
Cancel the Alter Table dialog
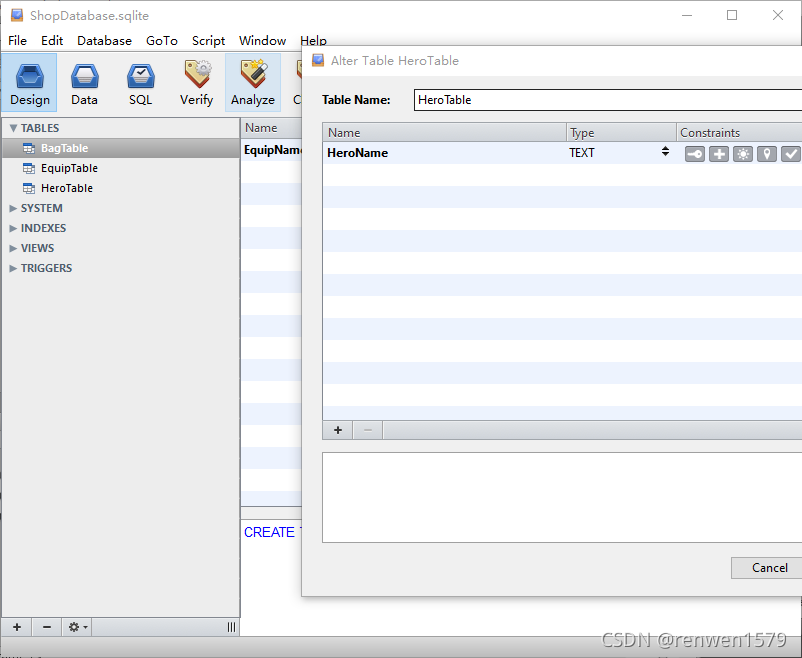[x=767, y=568]
